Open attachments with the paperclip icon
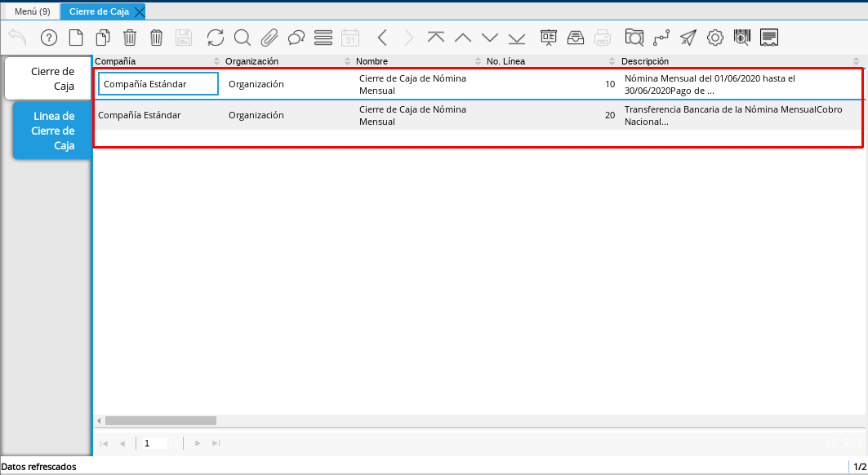This screenshot has height=475, width=868. click(x=269, y=38)
